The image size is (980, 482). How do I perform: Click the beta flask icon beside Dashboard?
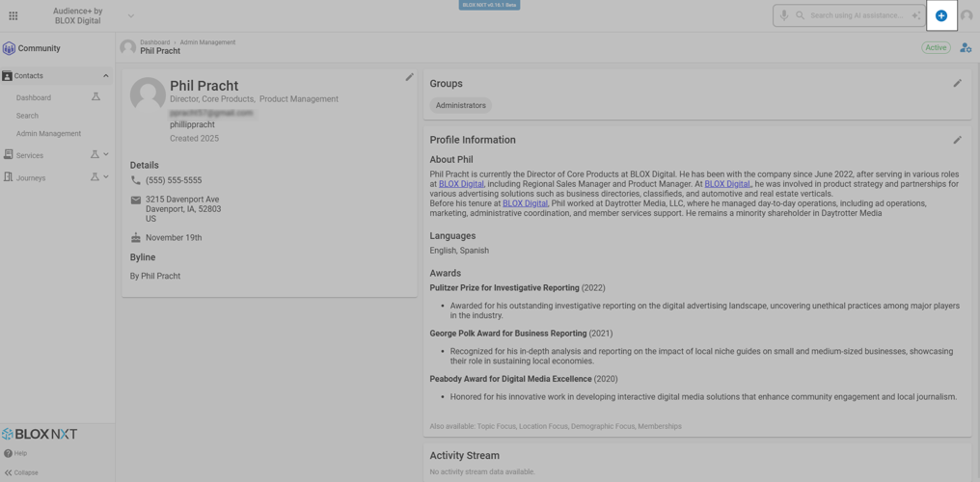coord(95,97)
